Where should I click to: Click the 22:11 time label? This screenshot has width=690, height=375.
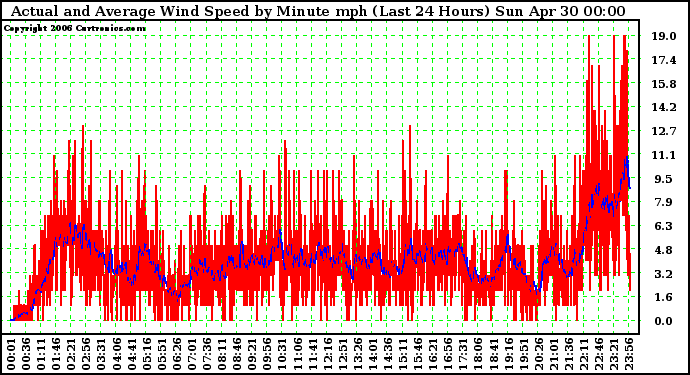pyautogui.click(x=584, y=354)
